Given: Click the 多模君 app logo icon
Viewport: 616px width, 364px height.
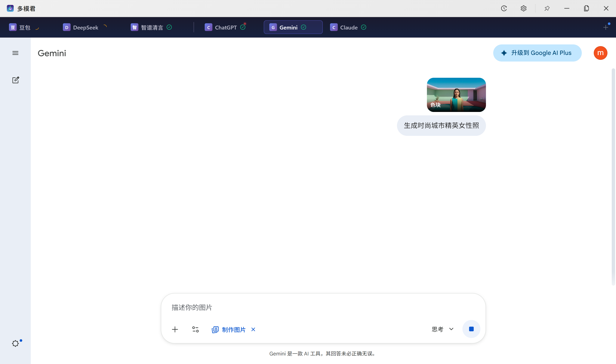Looking at the screenshot, I should 10,8.
